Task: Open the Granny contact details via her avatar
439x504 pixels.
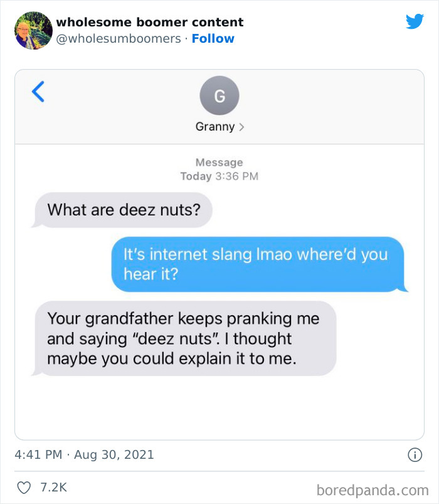Action: tap(219, 95)
